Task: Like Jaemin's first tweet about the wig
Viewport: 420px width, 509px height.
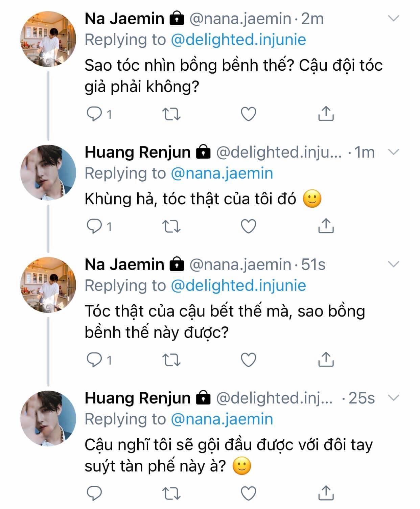Action: pos(249,114)
